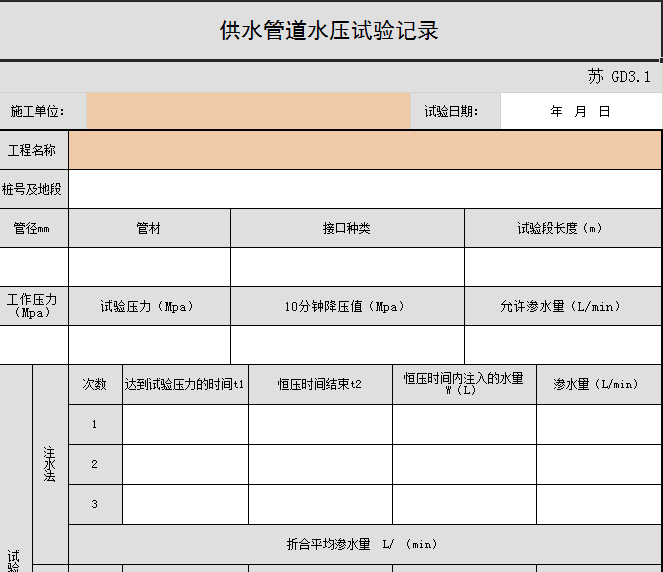Image resolution: width=663 pixels, height=572 pixels.
Task: Select row 2 cell under 恒压时间结束t2
Action: coord(320,464)
